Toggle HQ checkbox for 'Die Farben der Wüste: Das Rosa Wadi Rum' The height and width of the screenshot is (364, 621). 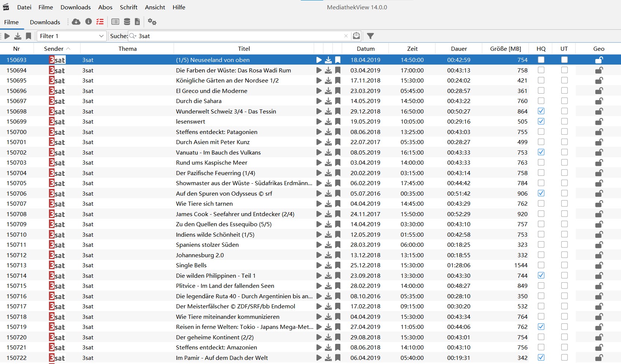click(x=541, y=70)
